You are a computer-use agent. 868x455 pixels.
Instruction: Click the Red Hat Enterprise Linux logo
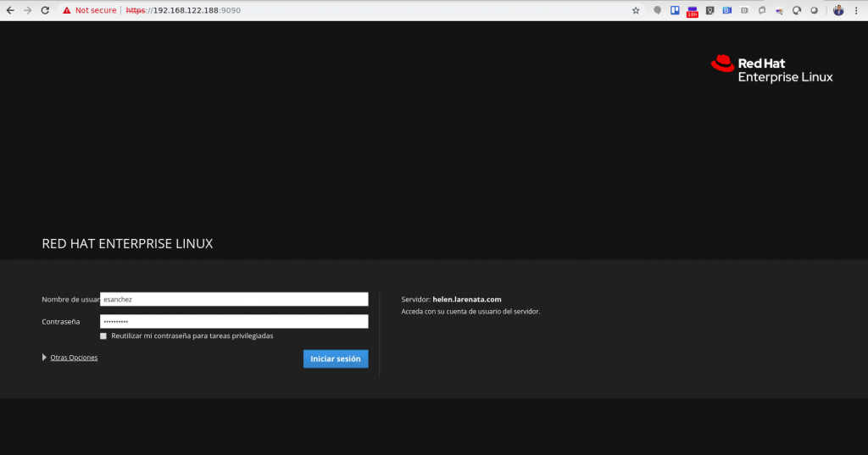coord(772,69)
